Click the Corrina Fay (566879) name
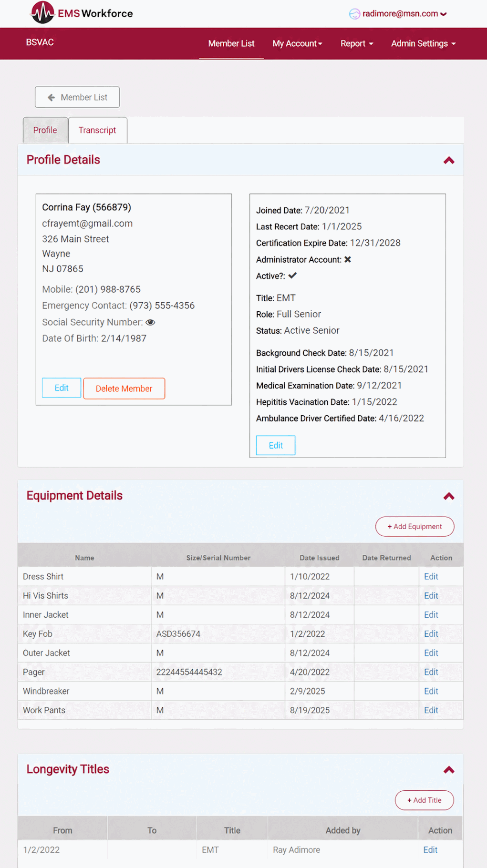 click(x=86, y=207)
